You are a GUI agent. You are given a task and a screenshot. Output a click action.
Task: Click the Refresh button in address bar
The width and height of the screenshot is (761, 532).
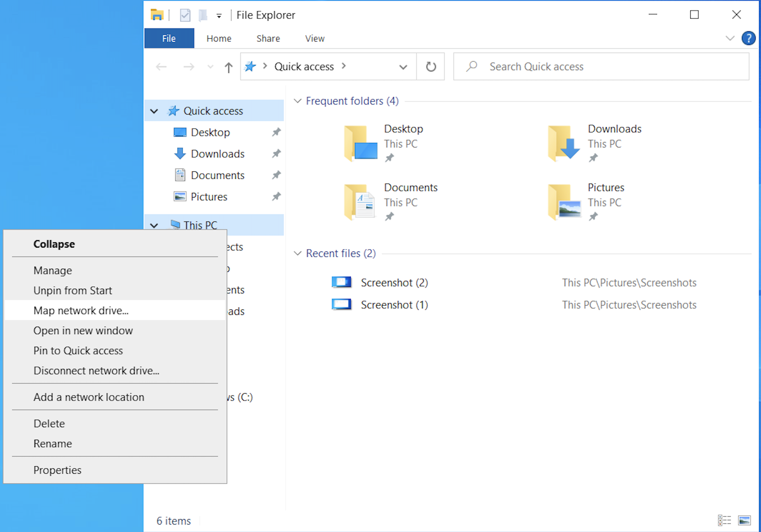[431, 67]
